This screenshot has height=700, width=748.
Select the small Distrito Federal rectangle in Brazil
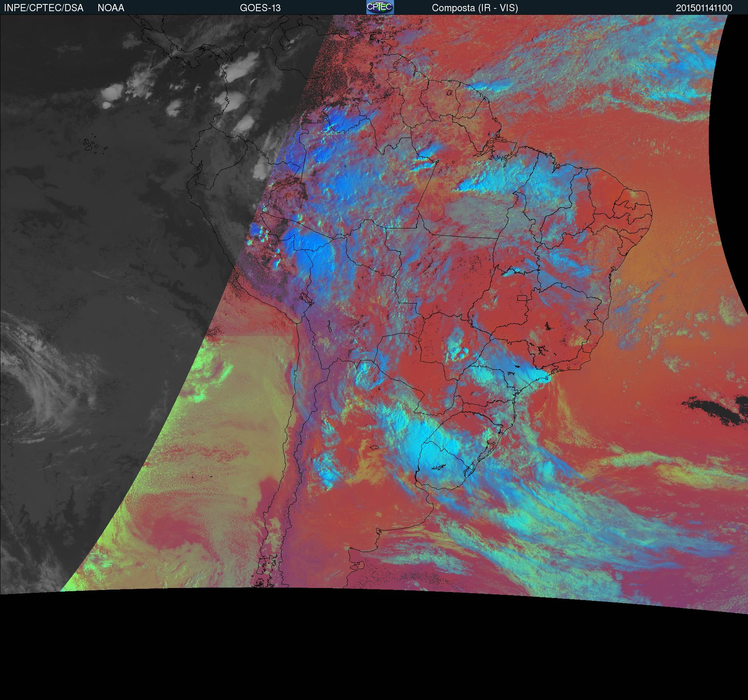[522, 298]
